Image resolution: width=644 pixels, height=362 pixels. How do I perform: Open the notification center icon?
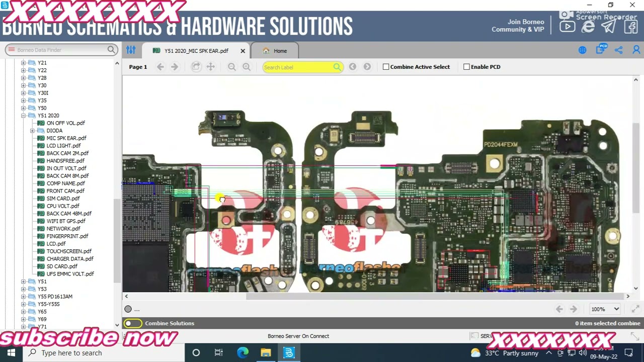coord(629,353)
